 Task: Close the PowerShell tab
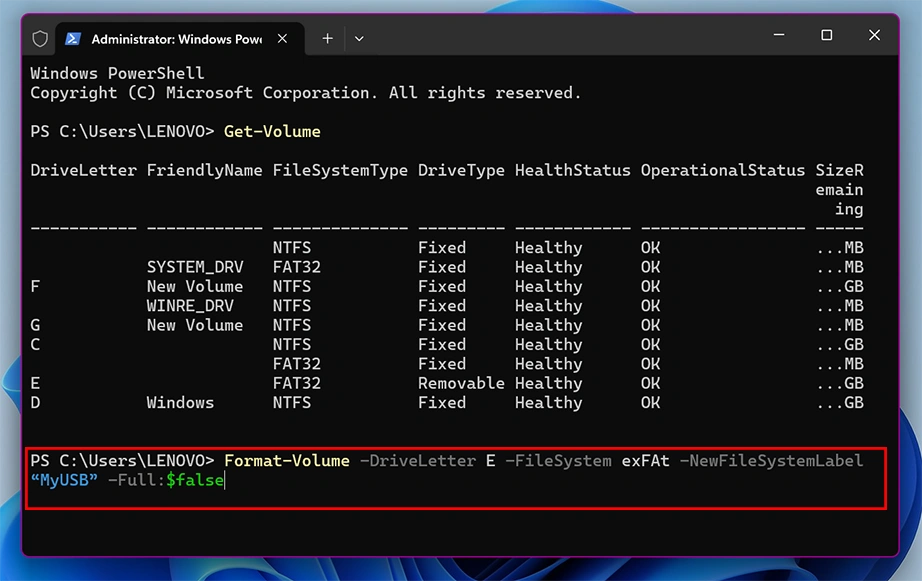tap(282, 39)
